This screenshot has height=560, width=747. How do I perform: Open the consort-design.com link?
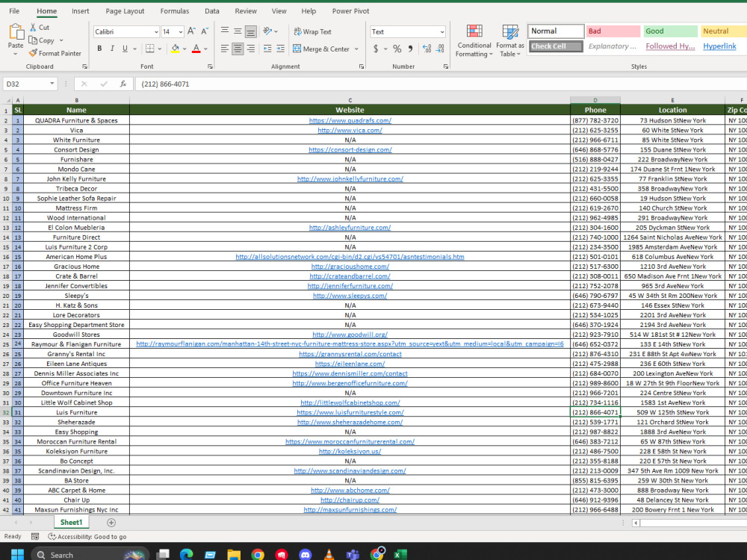pyautogui.click(x=350, y=149)
